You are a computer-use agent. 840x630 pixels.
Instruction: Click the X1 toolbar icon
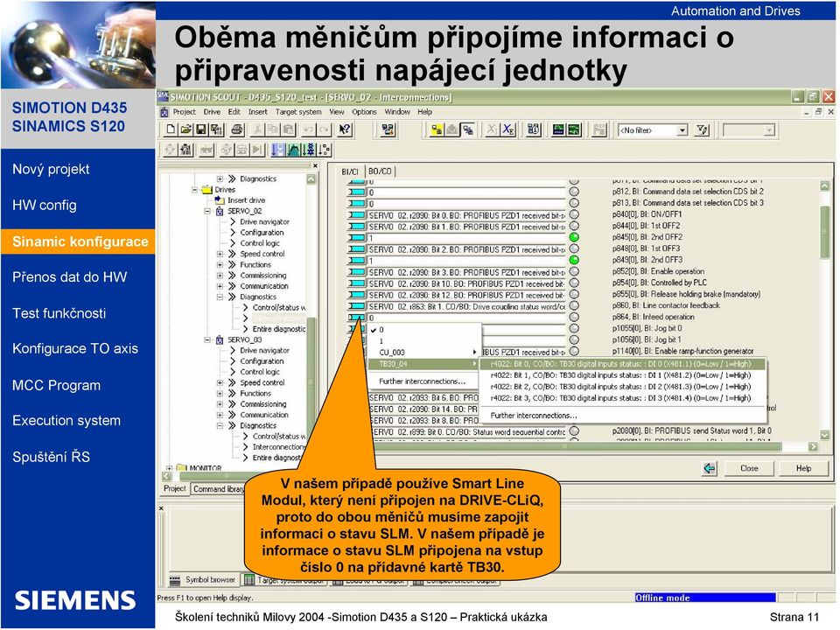492,129
